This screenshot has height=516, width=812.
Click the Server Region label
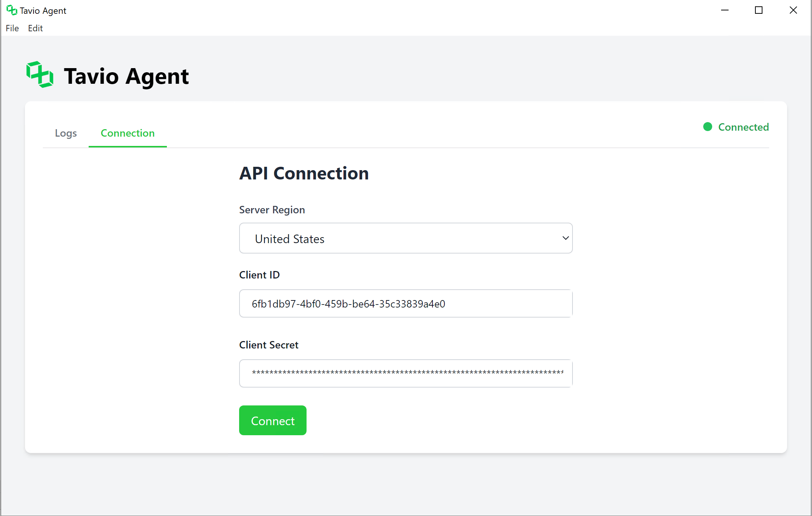pos(272,210)
